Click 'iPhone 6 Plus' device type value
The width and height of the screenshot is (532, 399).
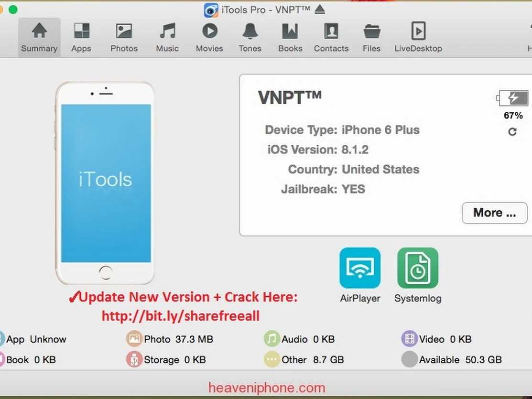coord(380,130)
